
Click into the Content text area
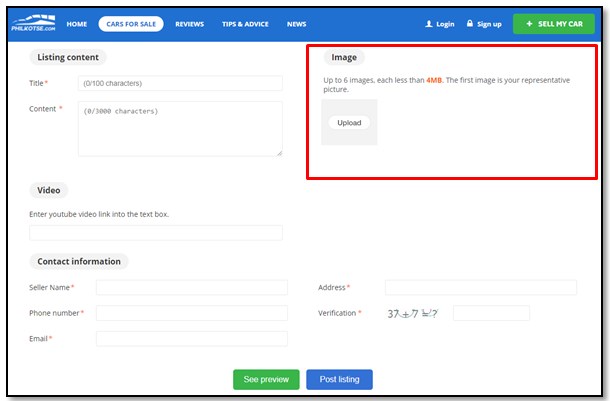pyautogui.click(x=180, y=129)
